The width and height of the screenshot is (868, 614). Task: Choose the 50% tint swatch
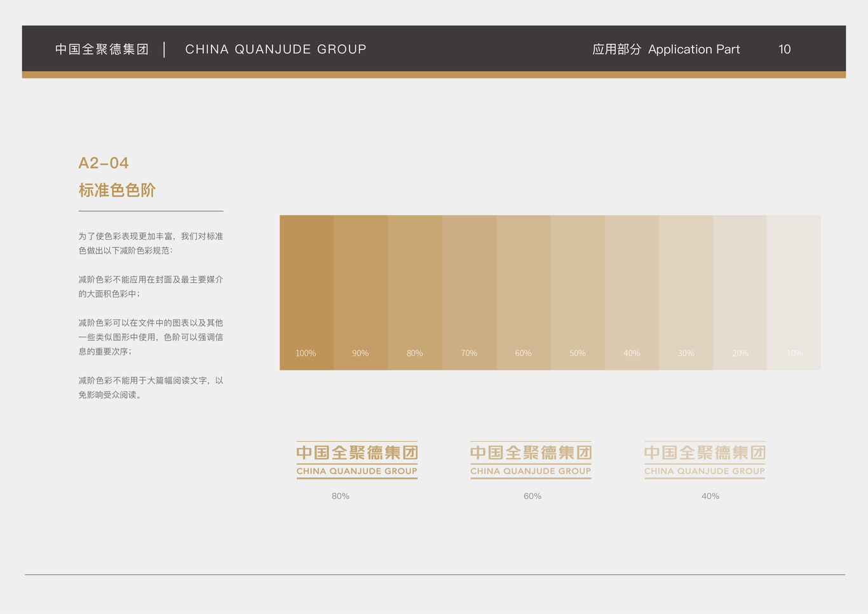pos(578,292)
